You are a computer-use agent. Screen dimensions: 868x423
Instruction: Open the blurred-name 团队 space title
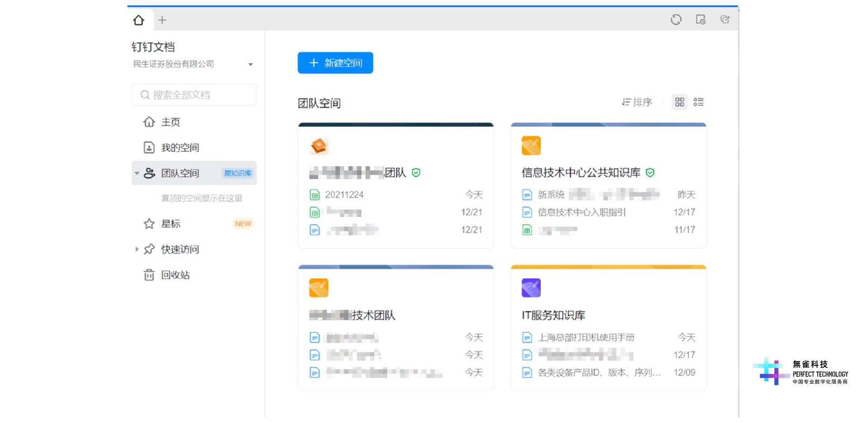click(x=358, y=173)
